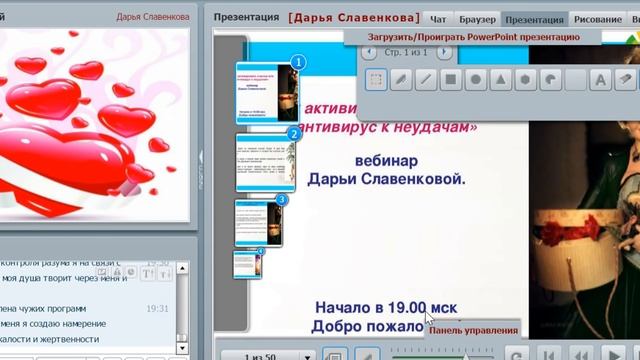Click the Дарья Славенкова name above video
This screenshot has width=640, height=360.
(153, 17)
